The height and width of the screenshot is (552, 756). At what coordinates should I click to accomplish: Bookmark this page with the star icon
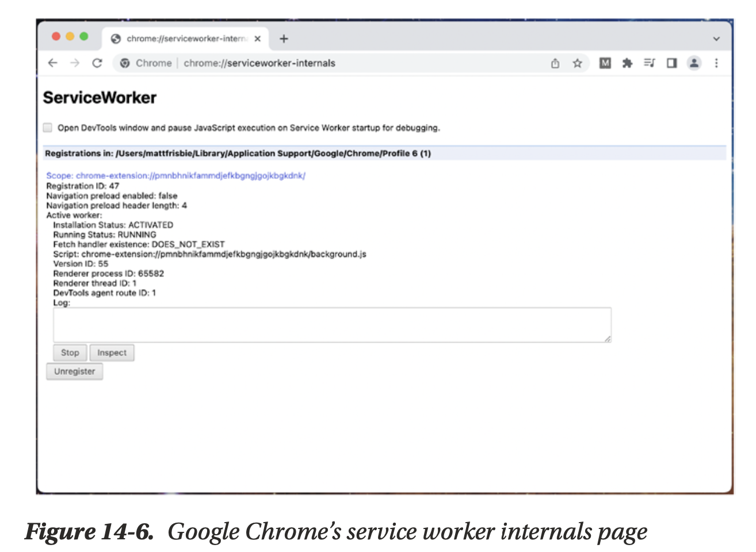(577, 63)
